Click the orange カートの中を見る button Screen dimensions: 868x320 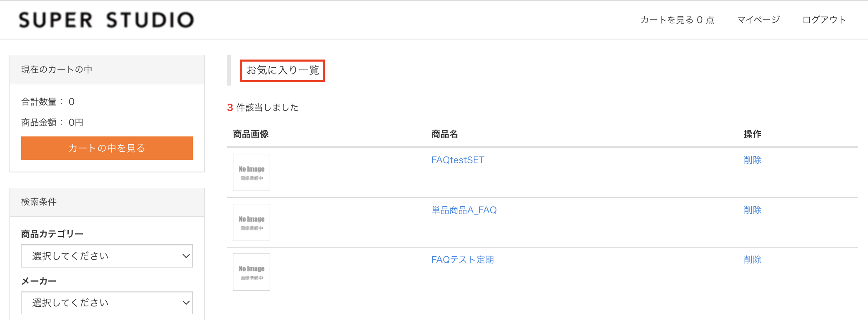pos(107,148)
